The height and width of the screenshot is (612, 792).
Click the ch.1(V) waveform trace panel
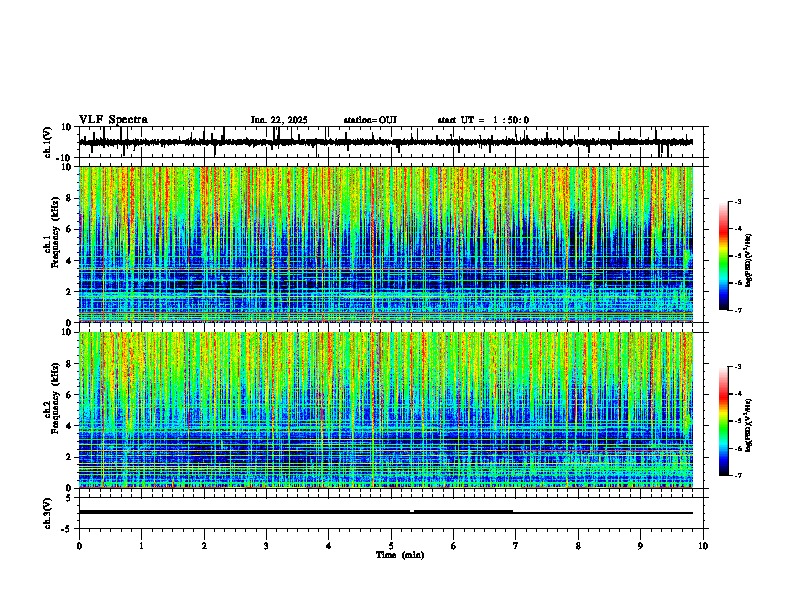[x=393, y=142]
